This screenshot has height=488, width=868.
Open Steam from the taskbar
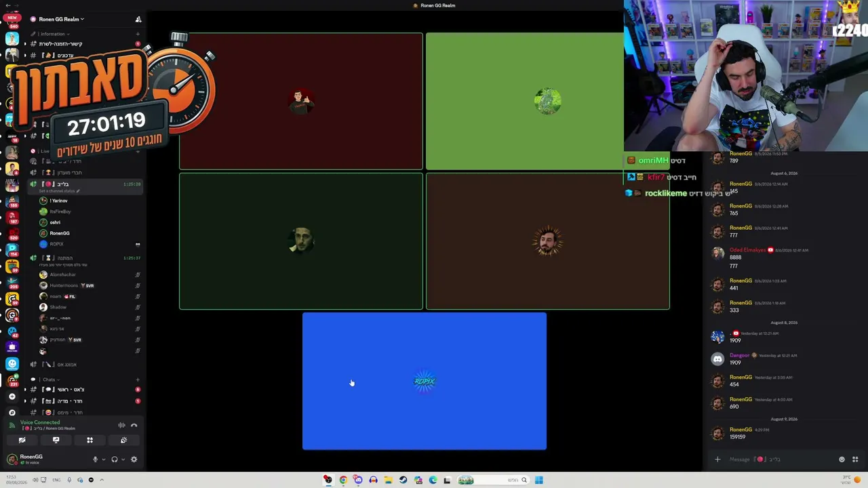[x=403, y=480]
